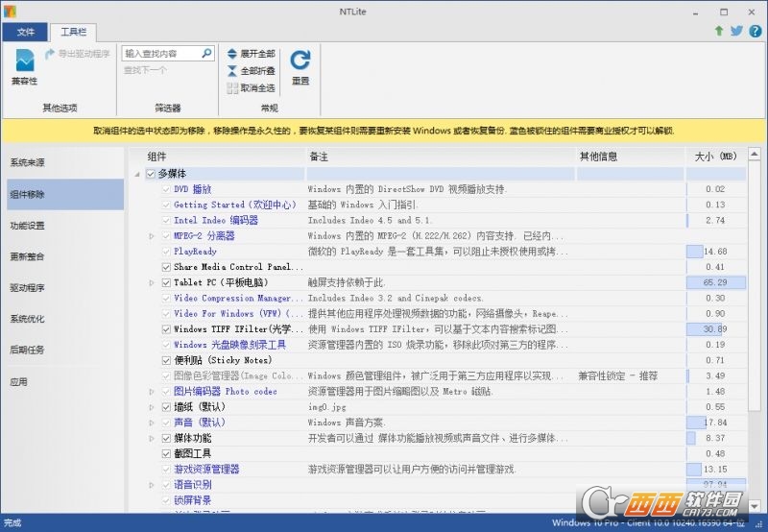Click the 展开全部 expand all icon
Screen dimensions: 768x532
coord(232,54)
